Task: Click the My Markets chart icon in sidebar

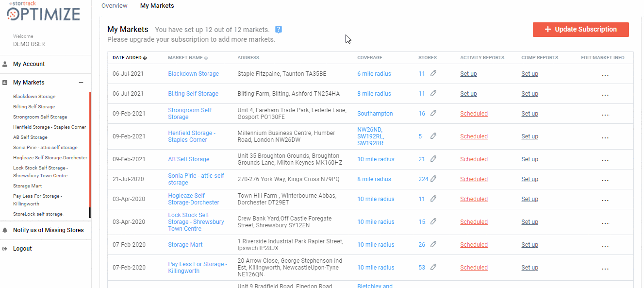Action: pyautogui.click(x=5, y=83)
